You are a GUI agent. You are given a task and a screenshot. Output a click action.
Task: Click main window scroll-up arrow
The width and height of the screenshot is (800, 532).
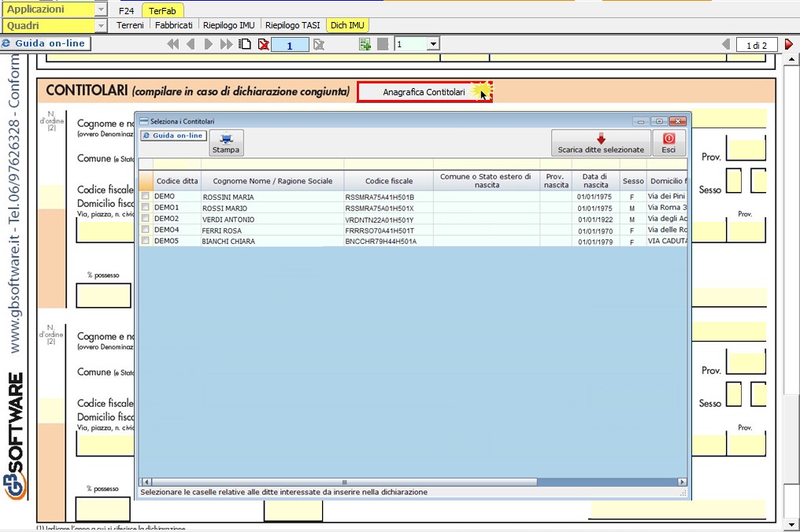click(791, 60)
